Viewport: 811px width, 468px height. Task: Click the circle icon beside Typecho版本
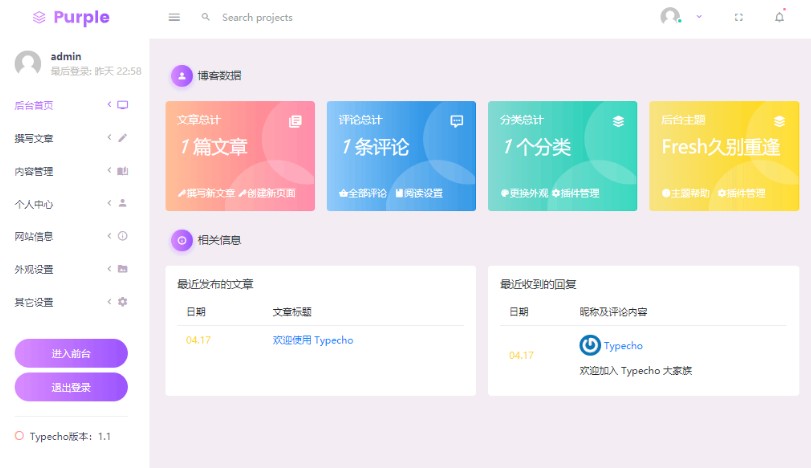[x=19, y=436]
